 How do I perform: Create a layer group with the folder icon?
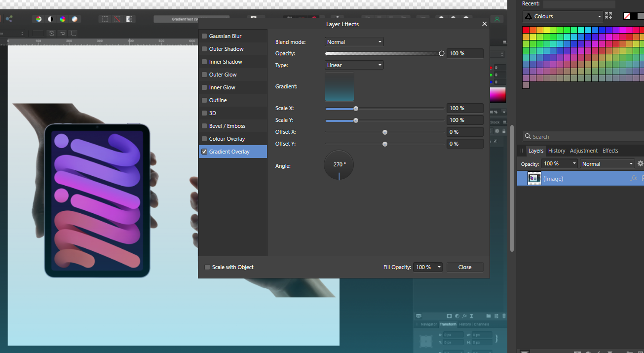point(489,316)
